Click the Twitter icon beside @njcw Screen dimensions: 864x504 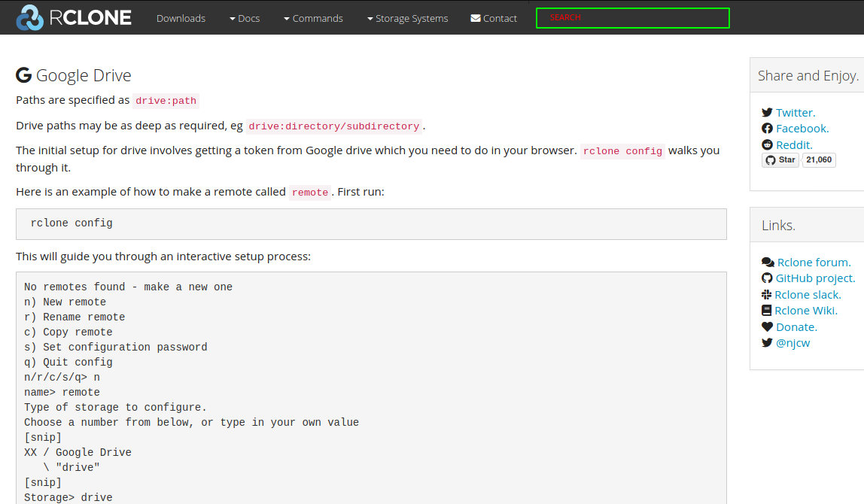[767, 342]
